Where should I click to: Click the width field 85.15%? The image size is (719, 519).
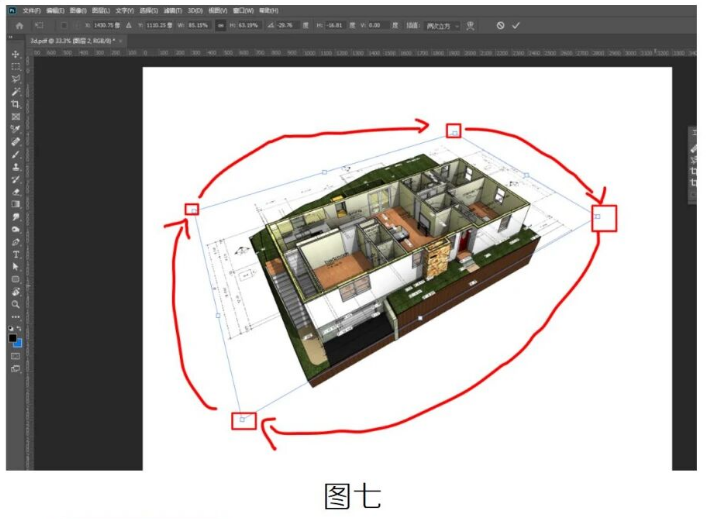point(198,26)
